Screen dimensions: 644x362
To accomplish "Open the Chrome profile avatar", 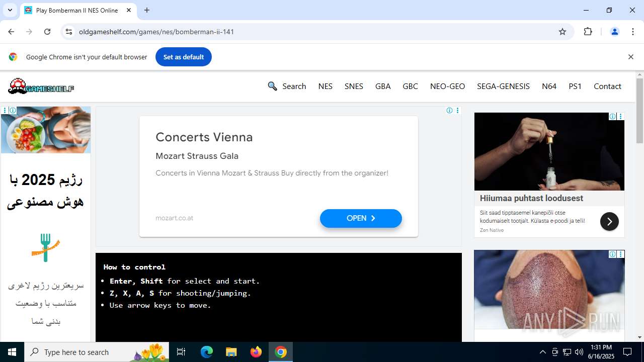I will coord(614,32).
